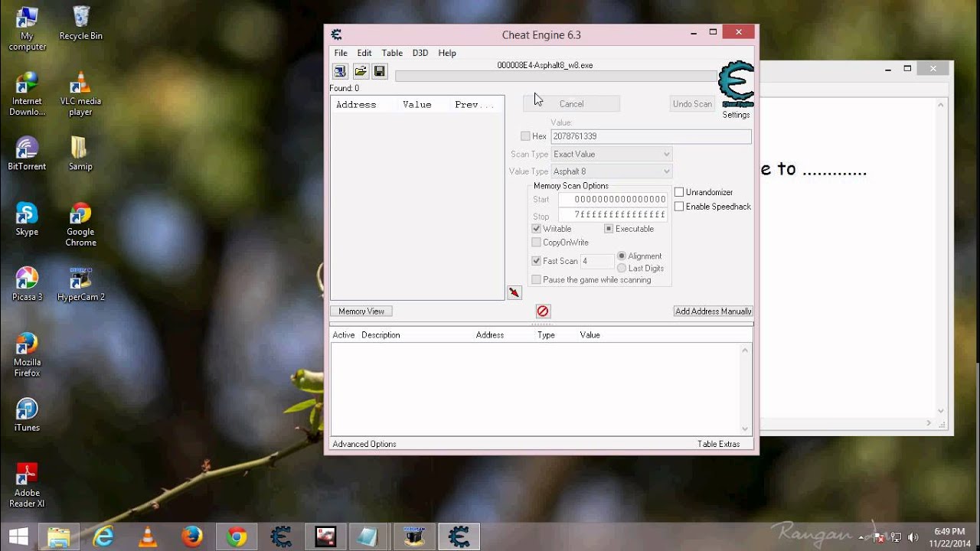Select the Last Digits radio button
This screenshot has width=980, height=551.
(x=622, y=268)
